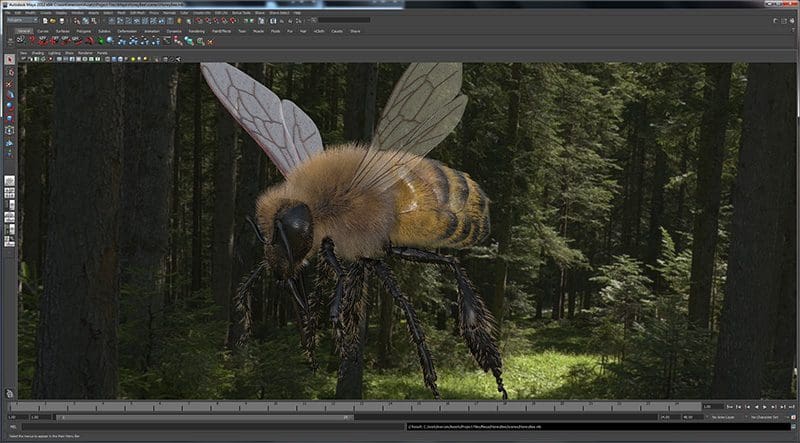Screen dimensions: 800x443
Task: Choose the Scale tool in toolbox
Action: pyautogui.click(x=10, y=119)
